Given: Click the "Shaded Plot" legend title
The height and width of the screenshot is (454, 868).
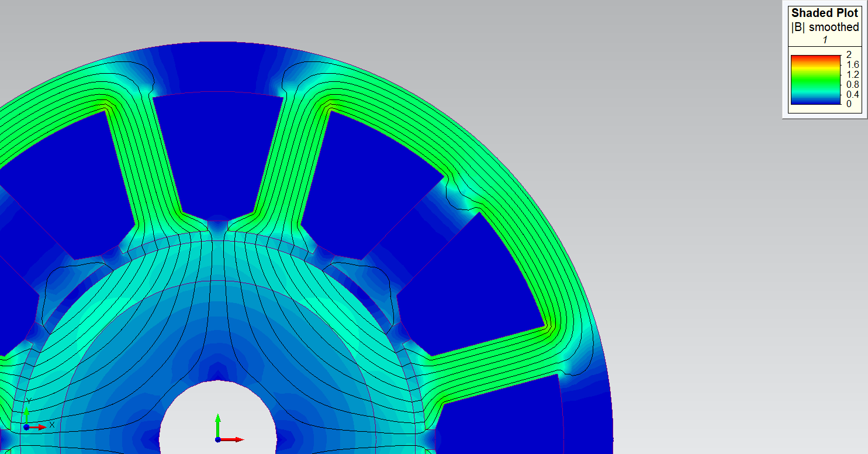Looking at the screenshot, I should click(825, 13).
